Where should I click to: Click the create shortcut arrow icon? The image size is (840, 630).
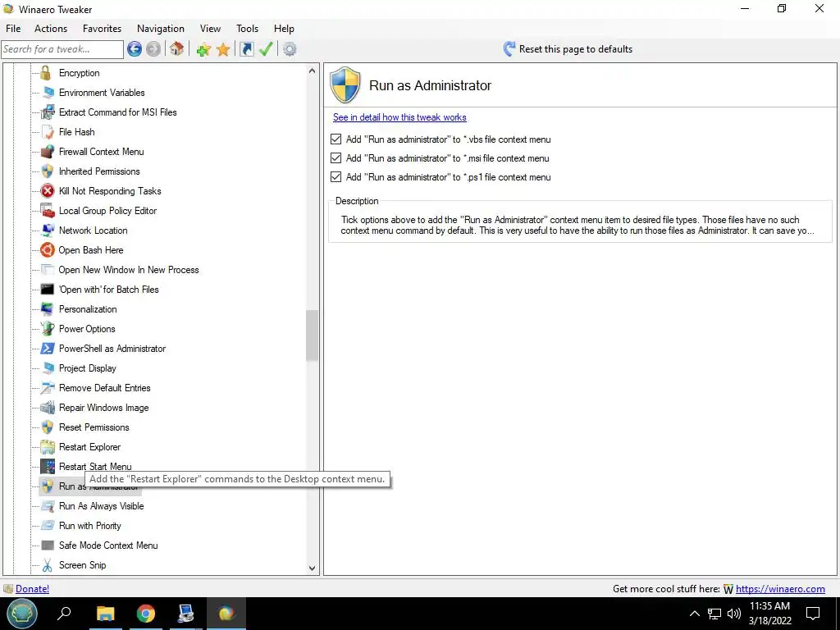point(246,49)
